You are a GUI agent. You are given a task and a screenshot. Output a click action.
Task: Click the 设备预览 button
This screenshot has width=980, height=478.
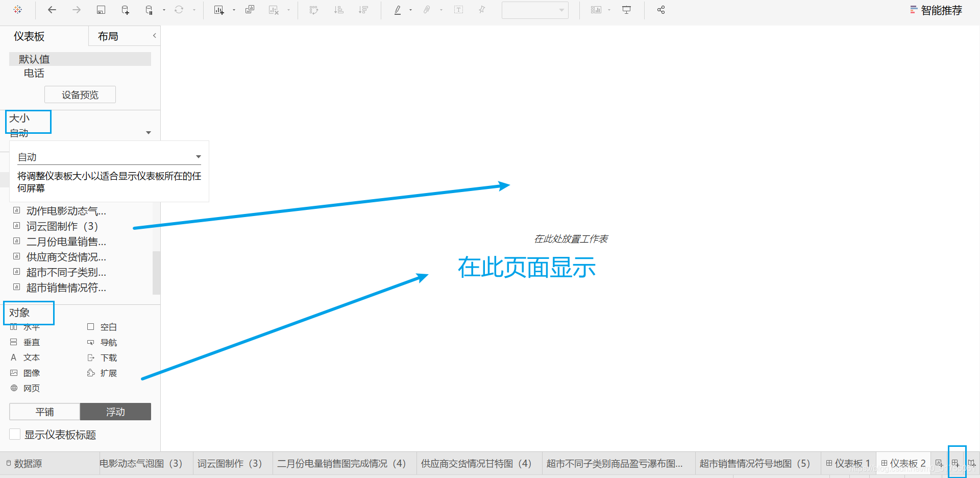point(80,94)
